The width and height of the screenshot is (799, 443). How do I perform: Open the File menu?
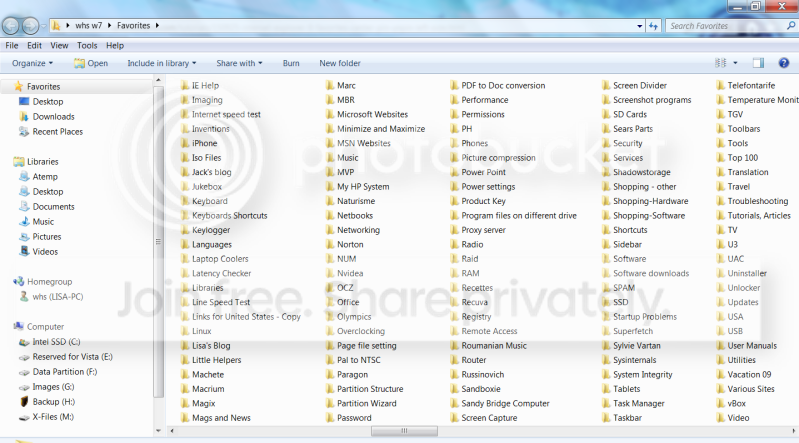(x=12, y=45)
